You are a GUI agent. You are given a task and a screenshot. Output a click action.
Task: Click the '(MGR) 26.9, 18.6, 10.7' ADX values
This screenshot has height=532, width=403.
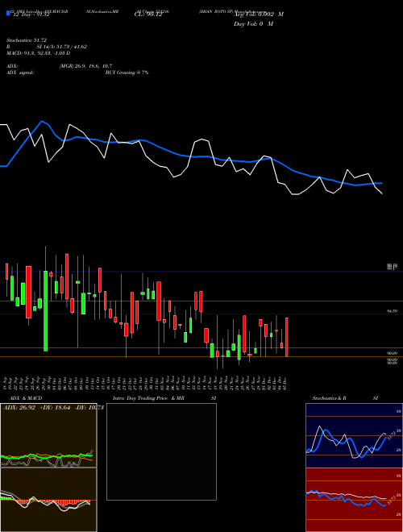click(85, 66)
